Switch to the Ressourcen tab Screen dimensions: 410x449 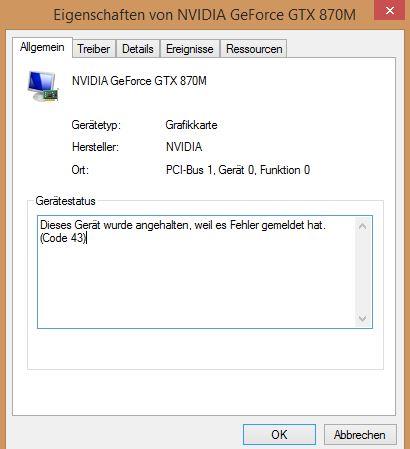(254, 49)
